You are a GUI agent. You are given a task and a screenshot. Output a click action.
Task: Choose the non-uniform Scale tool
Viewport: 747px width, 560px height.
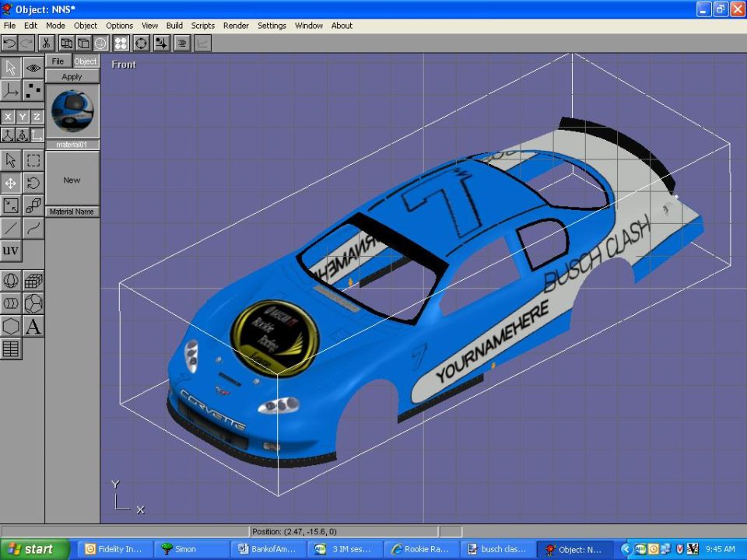[x=10, y=205]
